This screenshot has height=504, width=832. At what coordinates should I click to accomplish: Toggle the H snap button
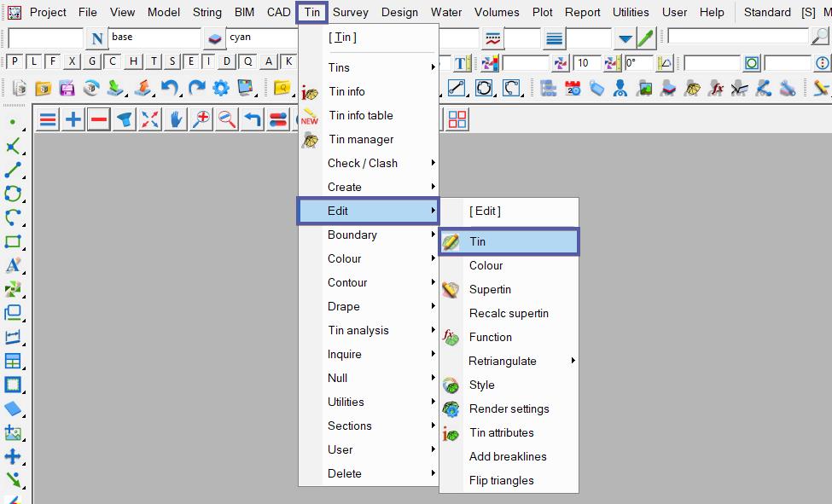(133, 61)
